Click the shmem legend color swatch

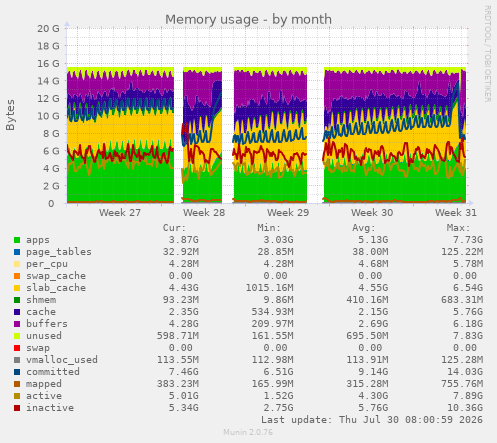click(17, 300)
